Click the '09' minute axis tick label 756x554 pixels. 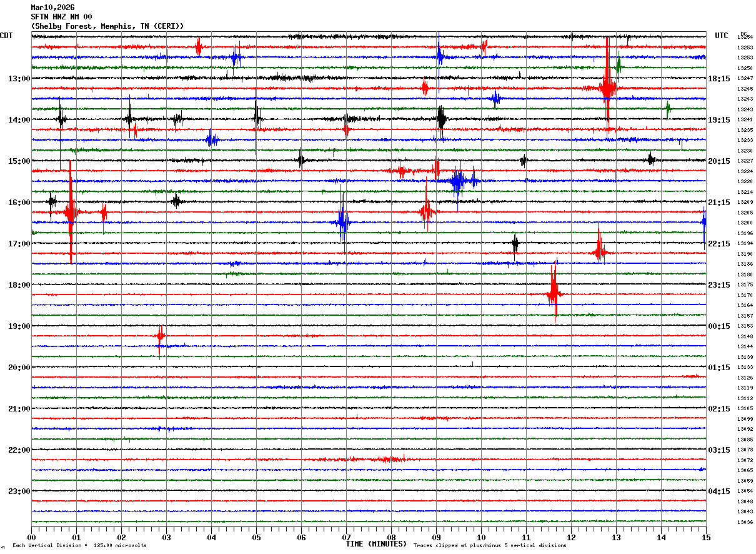[x=436, y=537]
